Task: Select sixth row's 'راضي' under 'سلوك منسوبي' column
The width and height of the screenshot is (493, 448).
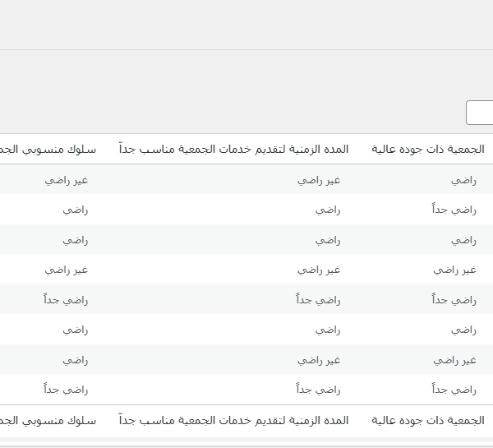Action: (x=76, y=330)
